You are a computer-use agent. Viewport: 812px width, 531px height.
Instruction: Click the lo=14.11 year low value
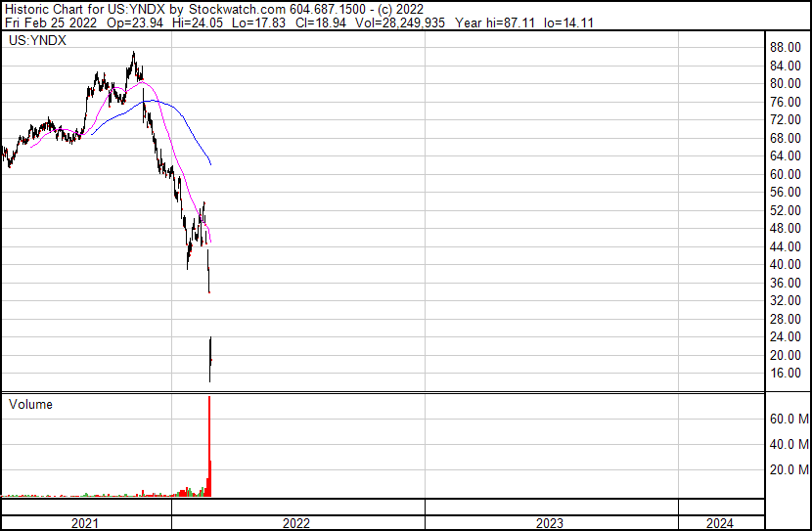pos(568,22)
